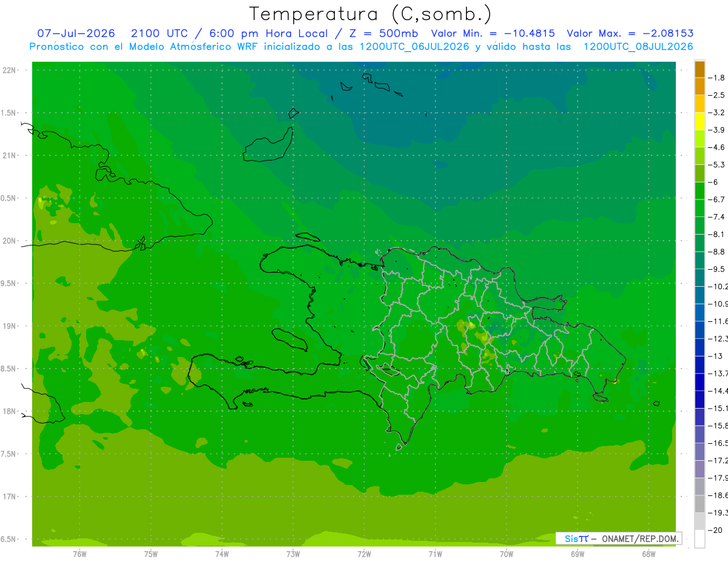728x562 pixels.
Task: Click the '-4.6' colorbar label
Action: 717,147
